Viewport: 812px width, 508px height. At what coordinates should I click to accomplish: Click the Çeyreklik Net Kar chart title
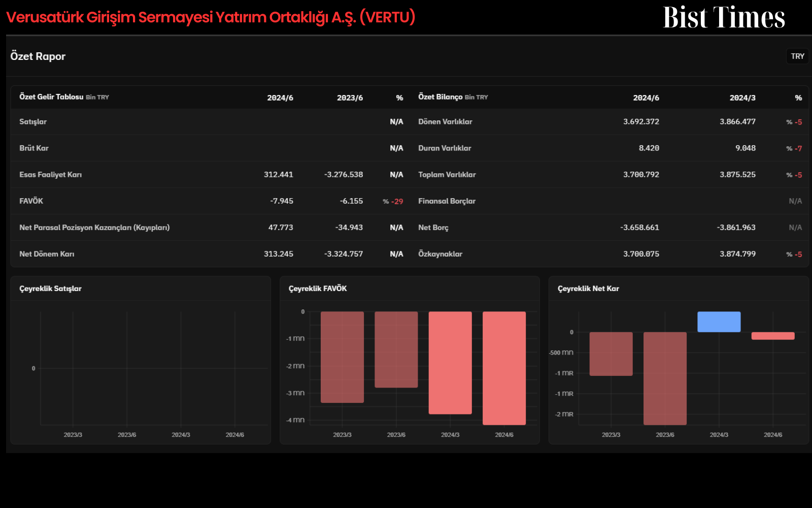(588, 289)
